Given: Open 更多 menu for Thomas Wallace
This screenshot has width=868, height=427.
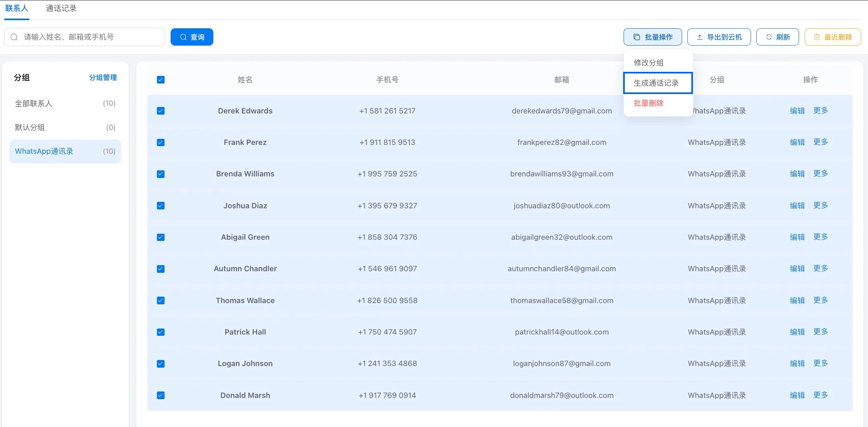Looking at the screenshot, I should click(x=820, y=300).
